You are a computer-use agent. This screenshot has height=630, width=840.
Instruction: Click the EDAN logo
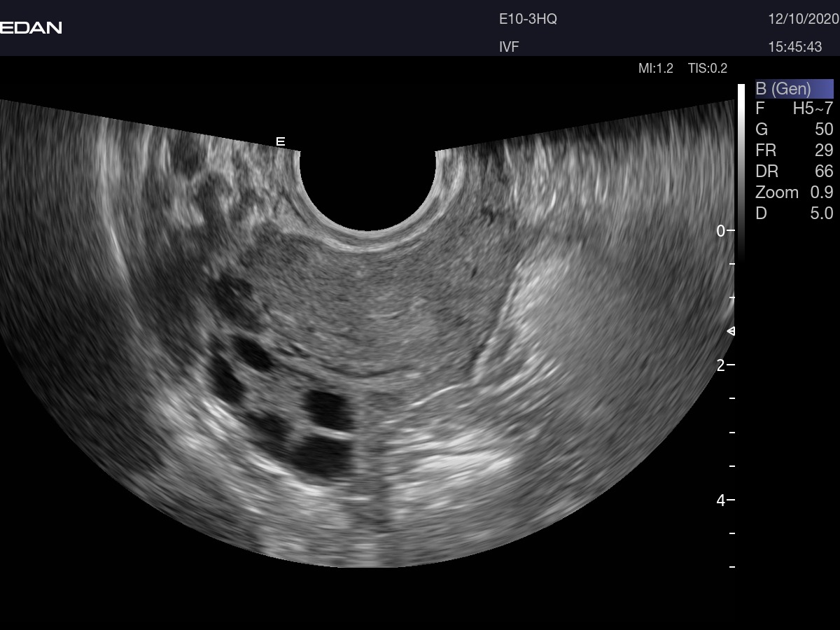[31, 28]
